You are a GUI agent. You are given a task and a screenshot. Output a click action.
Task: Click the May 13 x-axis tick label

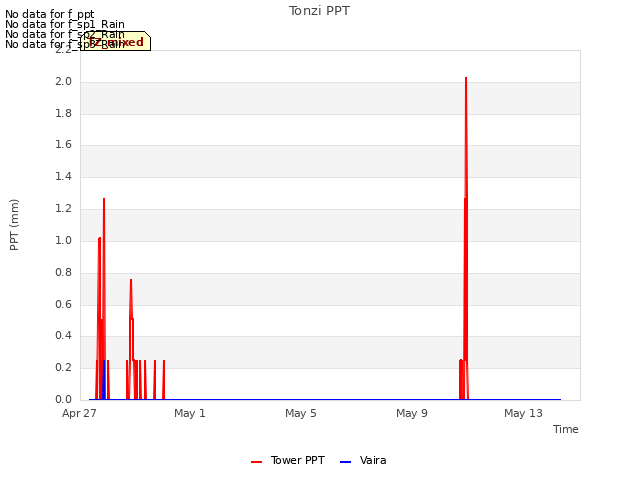(x=523, y=413)
